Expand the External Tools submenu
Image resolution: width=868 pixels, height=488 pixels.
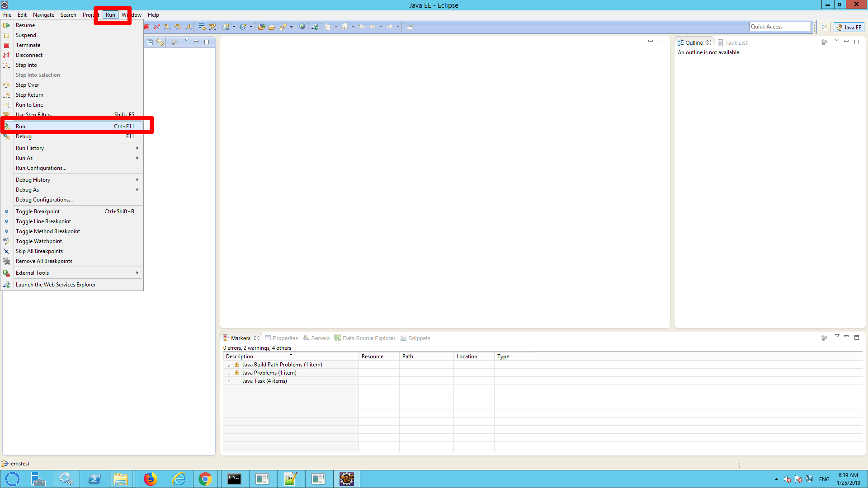pyautogui.click(x=72, y=273)
